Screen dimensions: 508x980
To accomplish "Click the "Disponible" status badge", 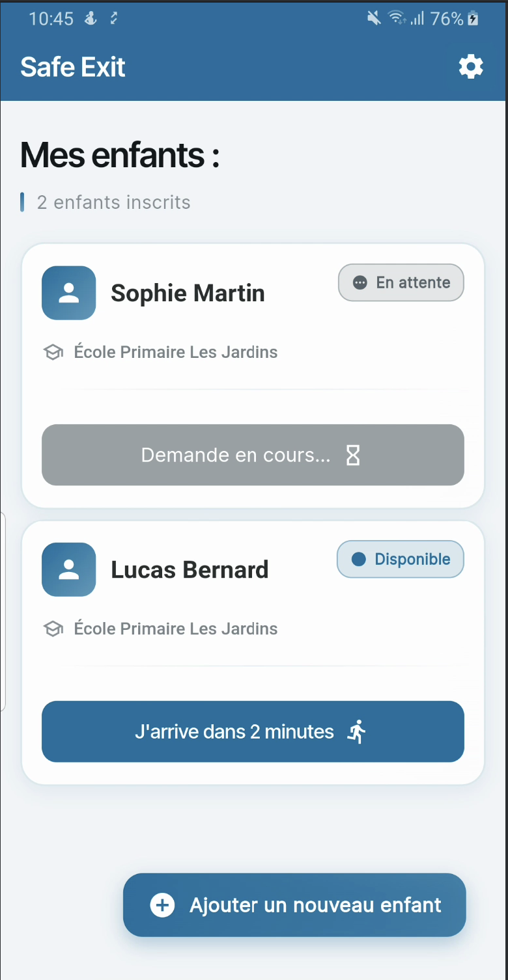I will click(400, 559).
